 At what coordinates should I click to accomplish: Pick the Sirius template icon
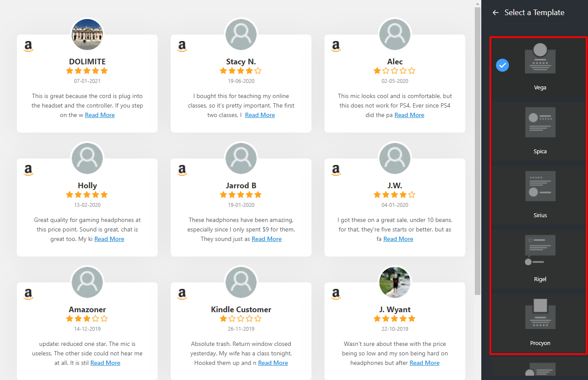540,186
